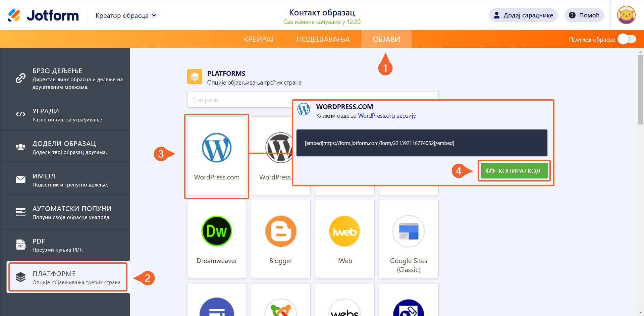Click the Додај сараднике button
This screenshot has width=644, height=316.
[523, 15]
